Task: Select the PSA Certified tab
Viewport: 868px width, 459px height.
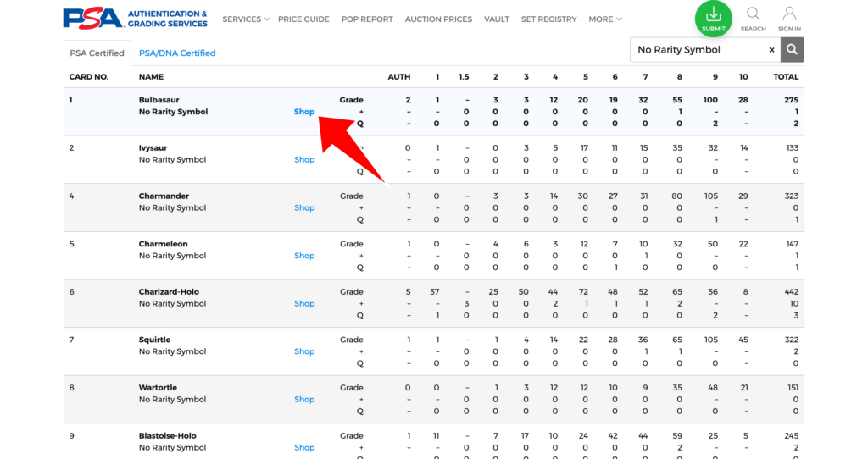Action: point(97,53)
